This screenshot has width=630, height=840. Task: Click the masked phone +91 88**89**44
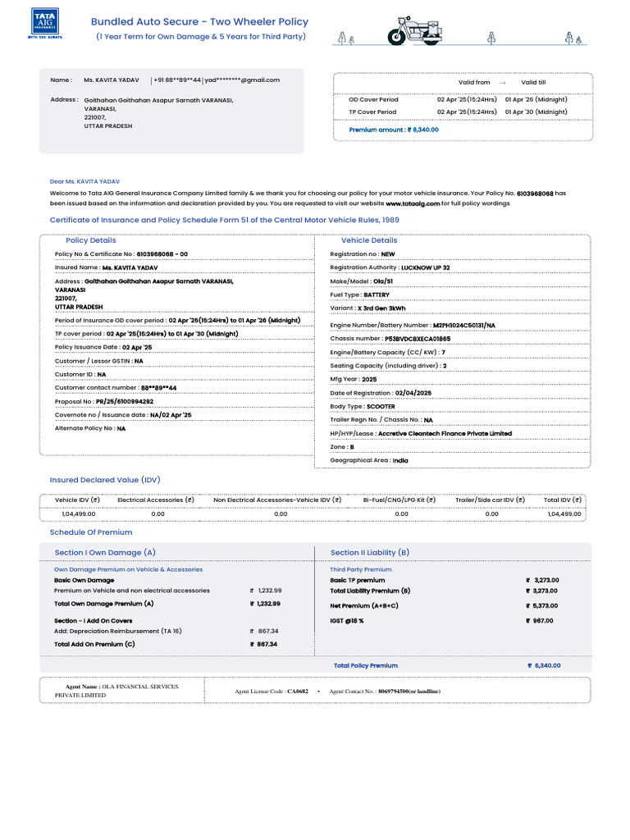point(177,80)
